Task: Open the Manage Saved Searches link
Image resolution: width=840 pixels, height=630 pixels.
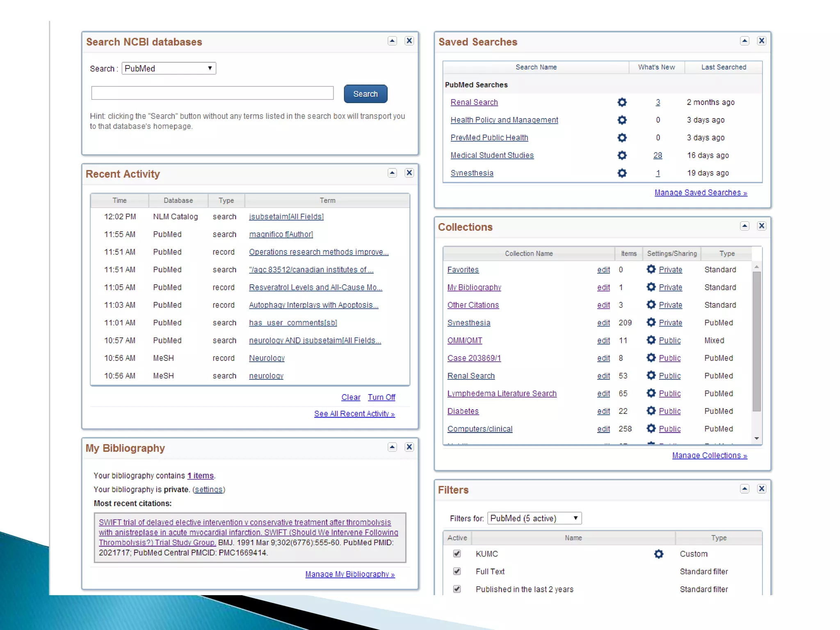Action: pos(700,192)
